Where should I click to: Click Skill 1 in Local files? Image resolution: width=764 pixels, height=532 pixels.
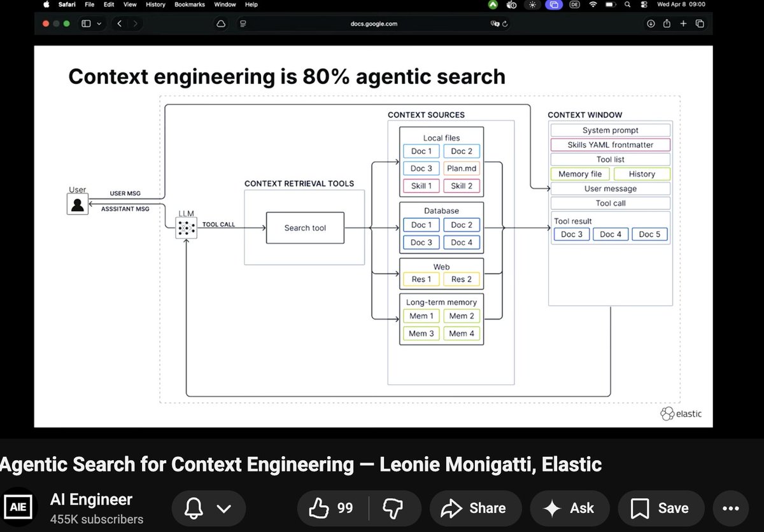coord(421,186)
